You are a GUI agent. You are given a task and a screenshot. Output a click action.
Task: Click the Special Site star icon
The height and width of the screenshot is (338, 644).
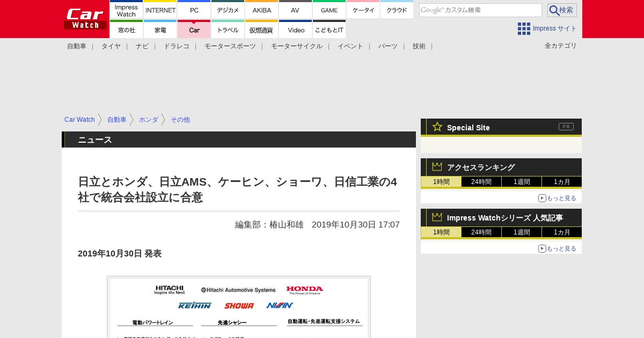point(437,127)
